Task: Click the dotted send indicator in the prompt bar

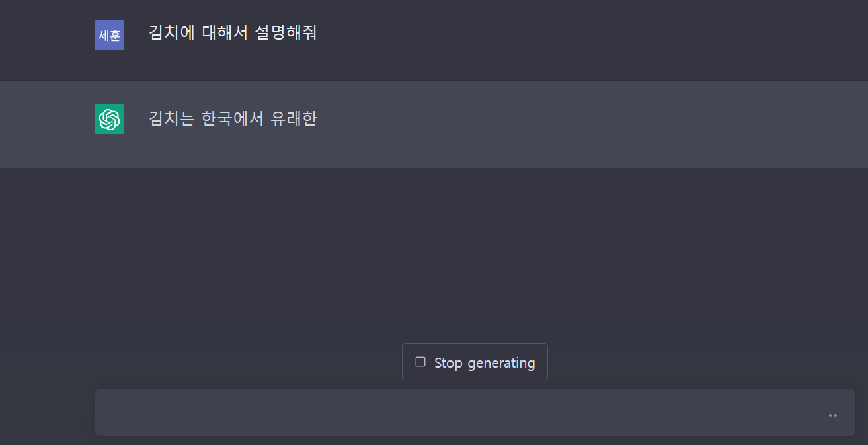Action: 832,415
